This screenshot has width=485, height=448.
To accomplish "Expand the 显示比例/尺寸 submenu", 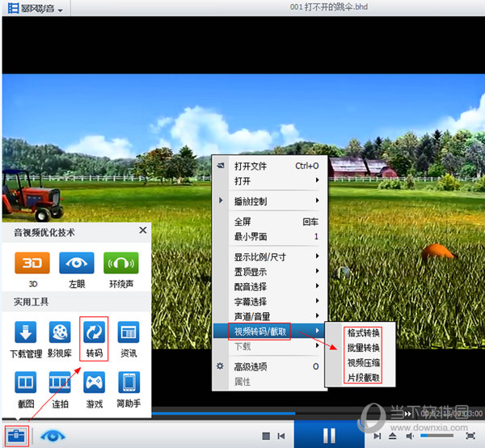I will click(x=268, y=257).
